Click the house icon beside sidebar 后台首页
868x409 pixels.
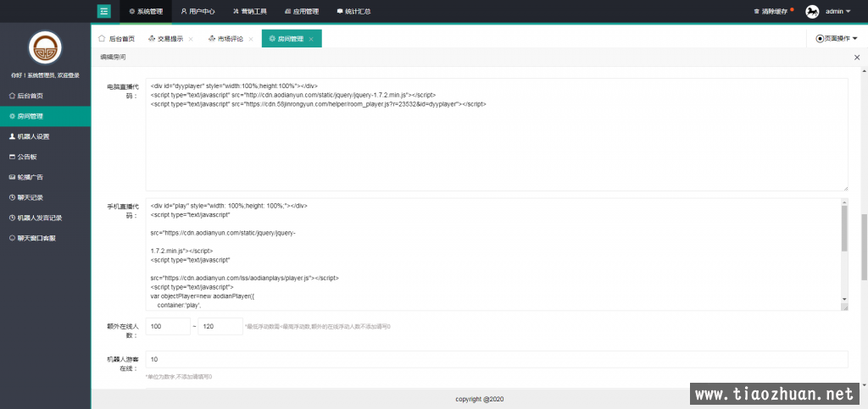[12, 96]
